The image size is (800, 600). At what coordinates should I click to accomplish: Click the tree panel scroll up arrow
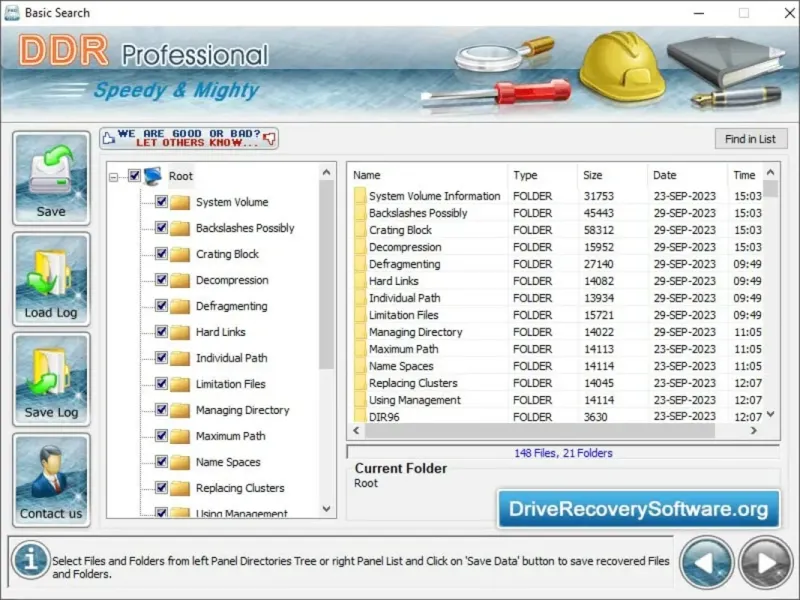(x=327, y=172)
